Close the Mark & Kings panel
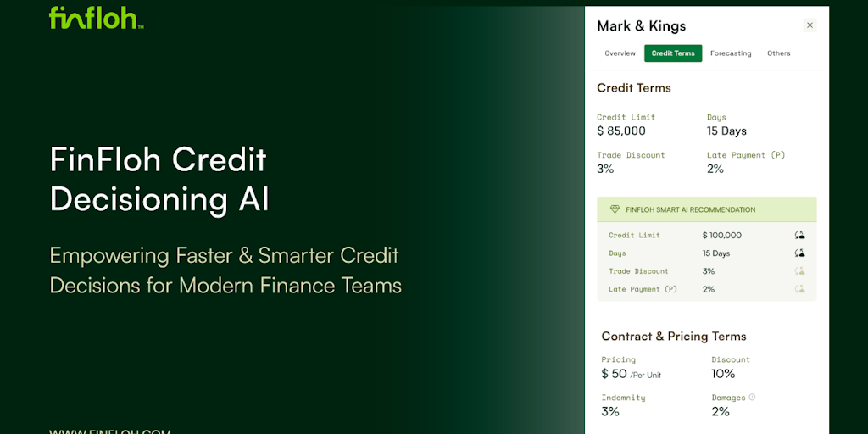This screenshot has width=868, height=434. [810, 25]
